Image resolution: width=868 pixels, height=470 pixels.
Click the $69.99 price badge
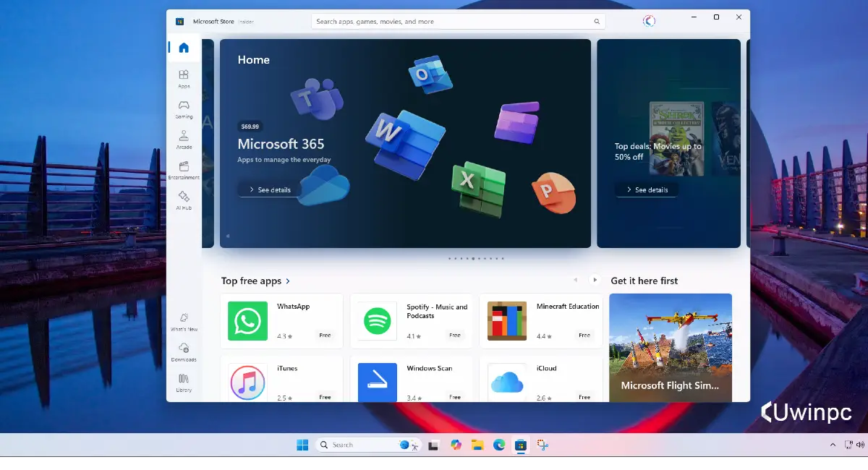pos(250,127)
